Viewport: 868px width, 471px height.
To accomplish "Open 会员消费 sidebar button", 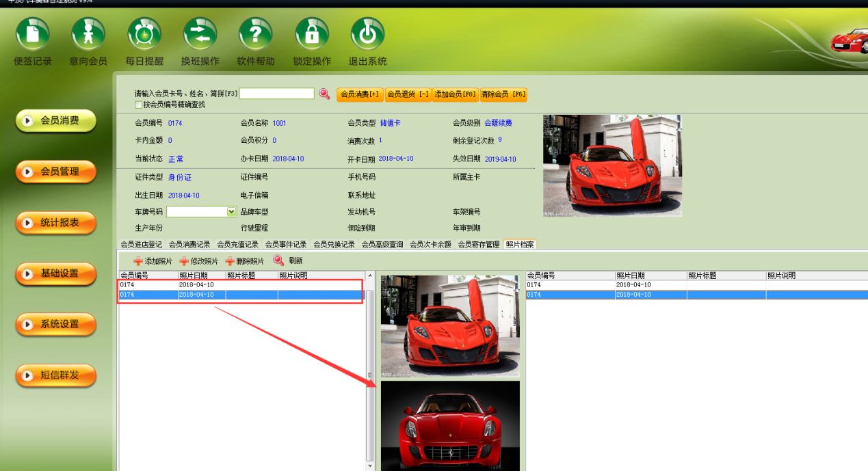I will (56, 121).
